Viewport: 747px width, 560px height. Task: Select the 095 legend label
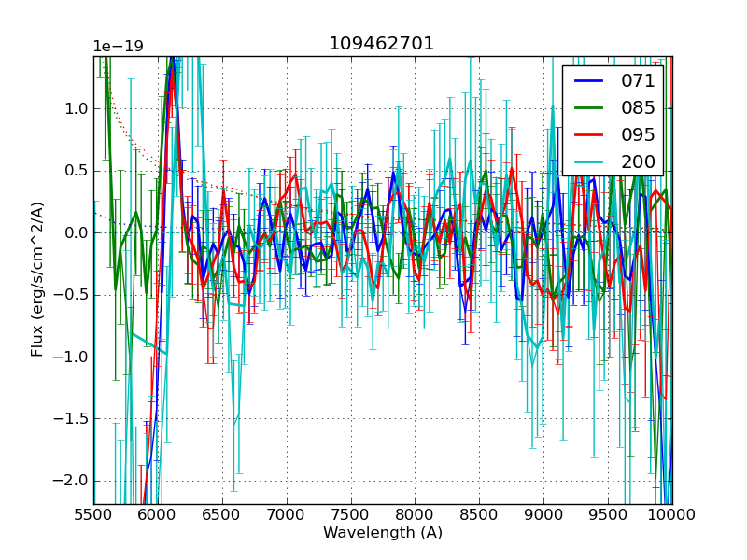pyautogui.click(x=638, y=134)
